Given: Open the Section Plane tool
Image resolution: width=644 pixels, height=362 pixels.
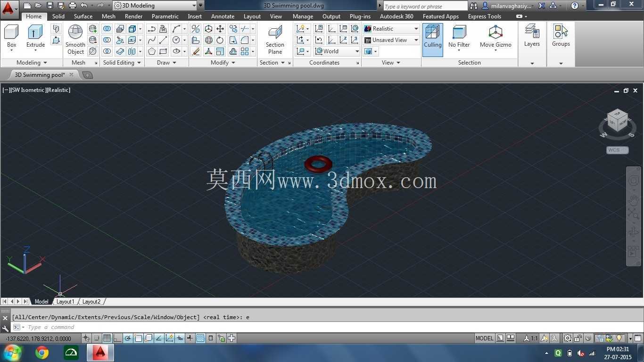Looking at the screenshot, I should 275,40.
